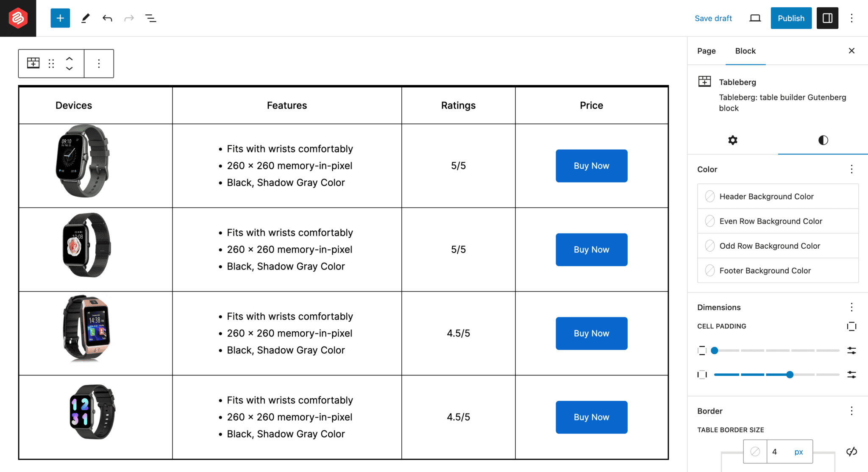Open block settings gear tab
868x472 pixels.
coord(732,140)
